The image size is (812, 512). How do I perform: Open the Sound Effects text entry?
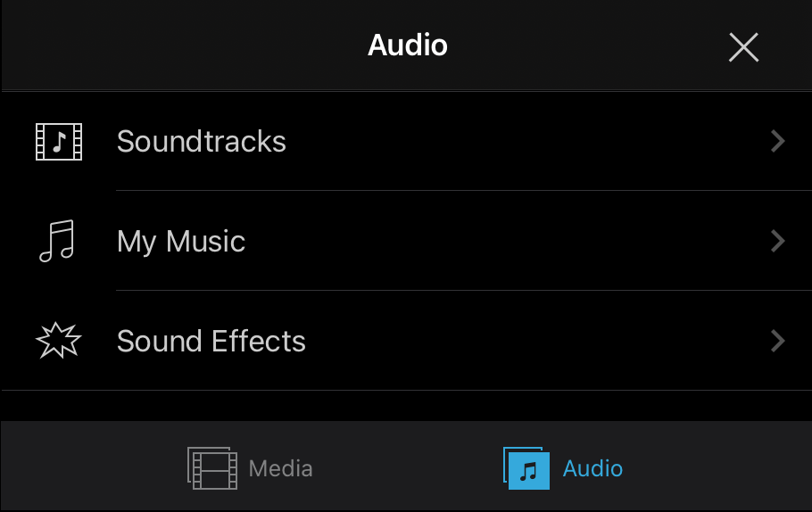(211, 341)
